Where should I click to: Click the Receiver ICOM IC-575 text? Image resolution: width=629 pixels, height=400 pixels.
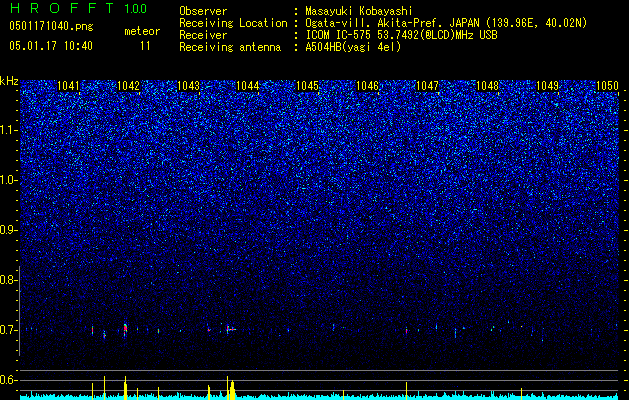click(401, 36)
